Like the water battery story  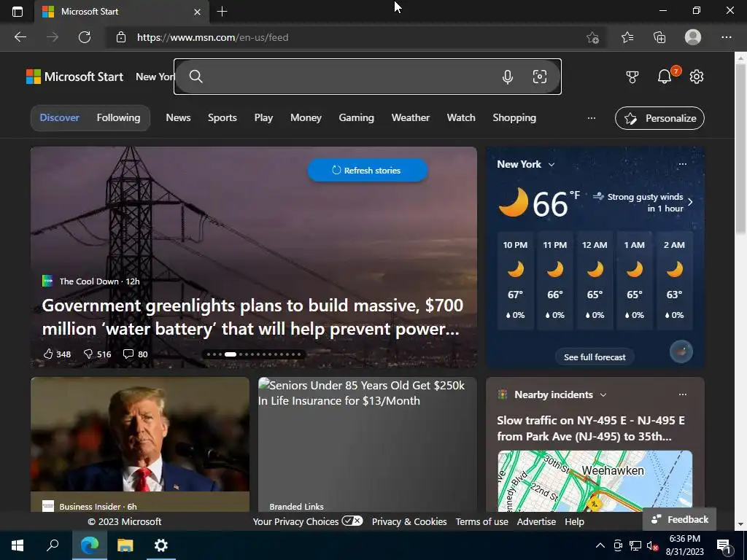[57, 354]
